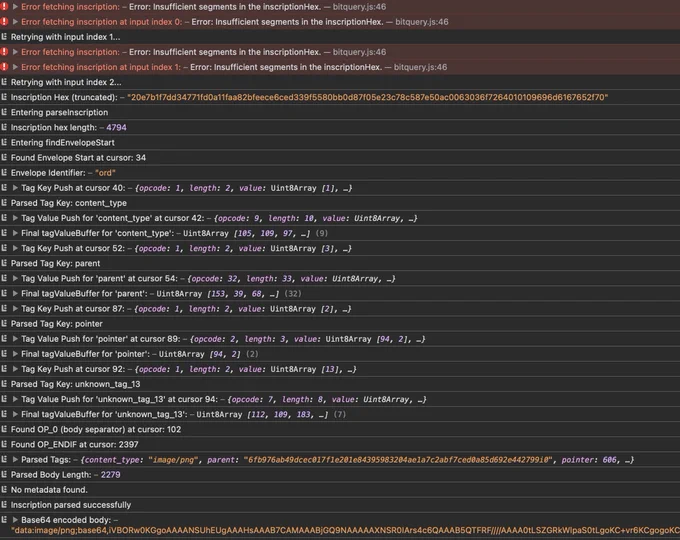
Task: Click pointer value 606 in Parsed Tags
Action: pos(609,459)
